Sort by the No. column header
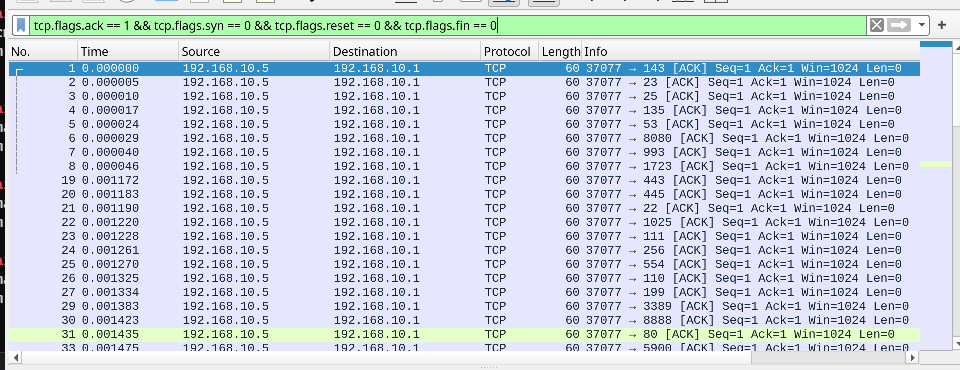 43,51
